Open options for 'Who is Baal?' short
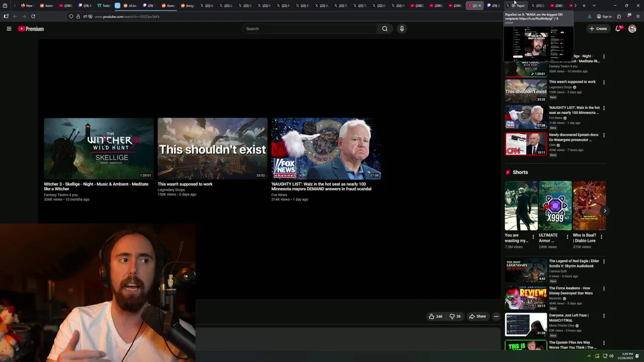 (x=601, y=236)
